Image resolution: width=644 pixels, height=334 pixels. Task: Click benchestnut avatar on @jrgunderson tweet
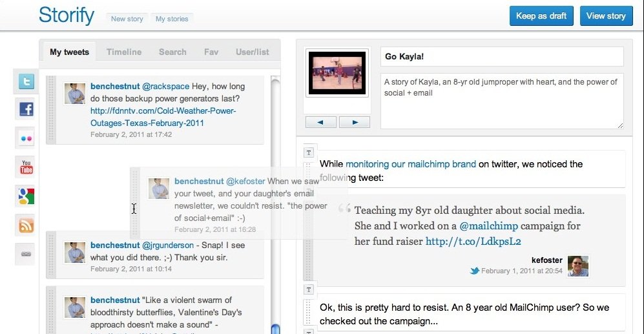click(75, 252)
